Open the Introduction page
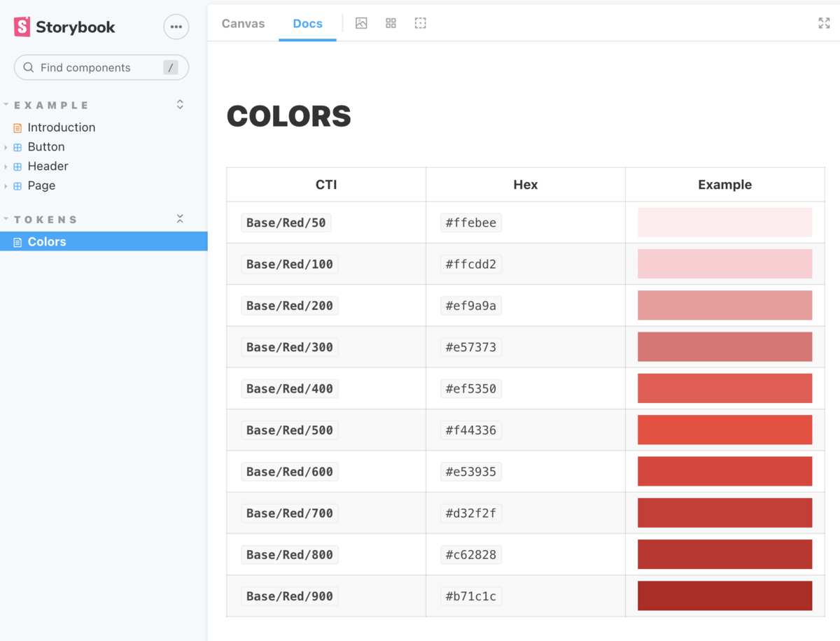840x641 pixels. (62, 127)
